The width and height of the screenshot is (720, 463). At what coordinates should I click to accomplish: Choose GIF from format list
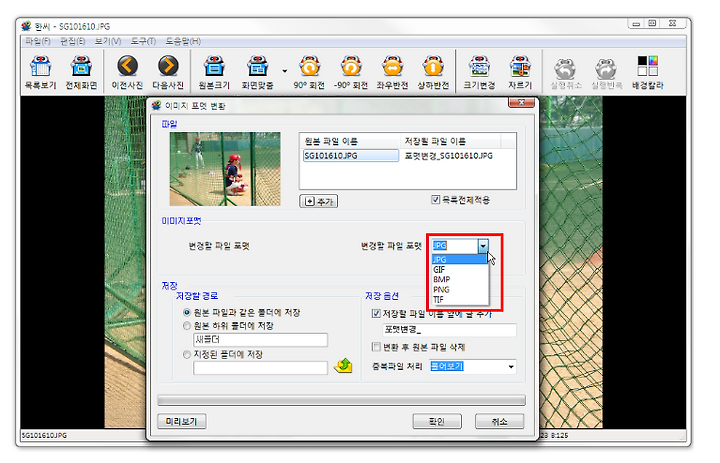(459, 270)
